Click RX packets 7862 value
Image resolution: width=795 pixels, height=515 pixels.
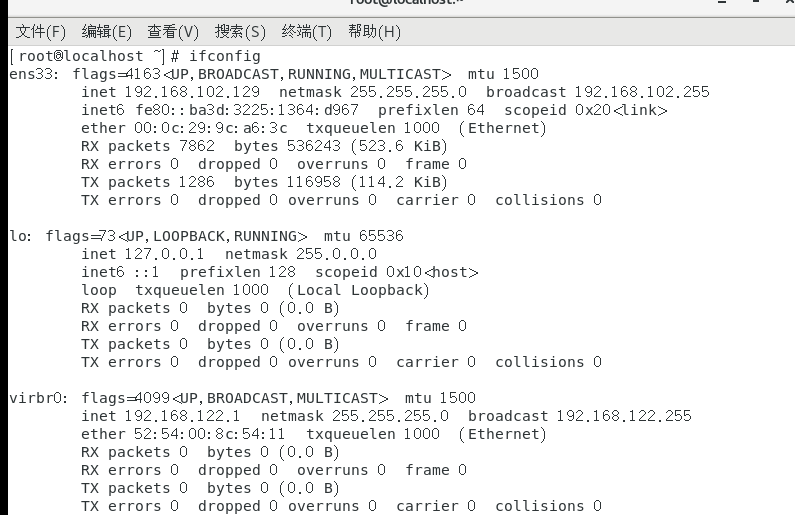click(197, 146)
